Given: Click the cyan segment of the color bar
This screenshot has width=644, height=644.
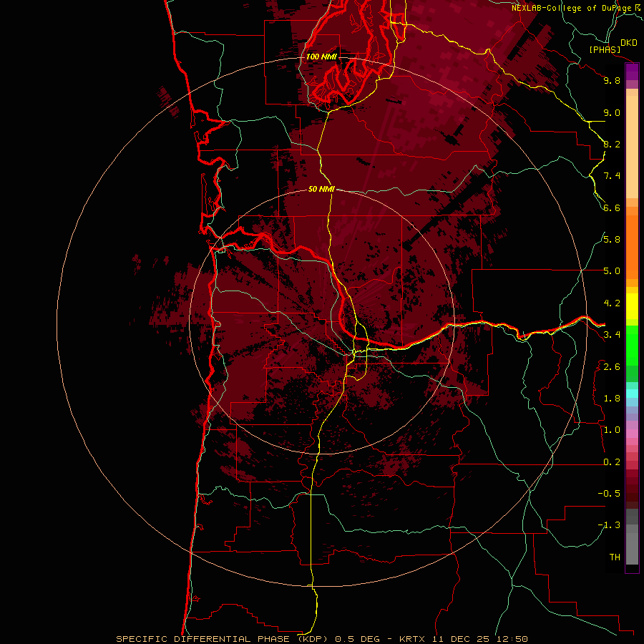Looking at the screenshot, I should pyautogui.click(x=632, y=394).
